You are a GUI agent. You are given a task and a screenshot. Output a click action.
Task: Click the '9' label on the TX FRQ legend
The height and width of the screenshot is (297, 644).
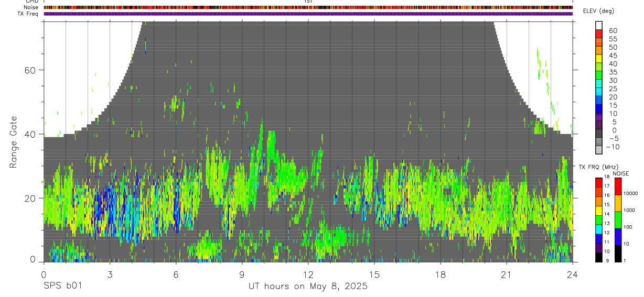606,261
